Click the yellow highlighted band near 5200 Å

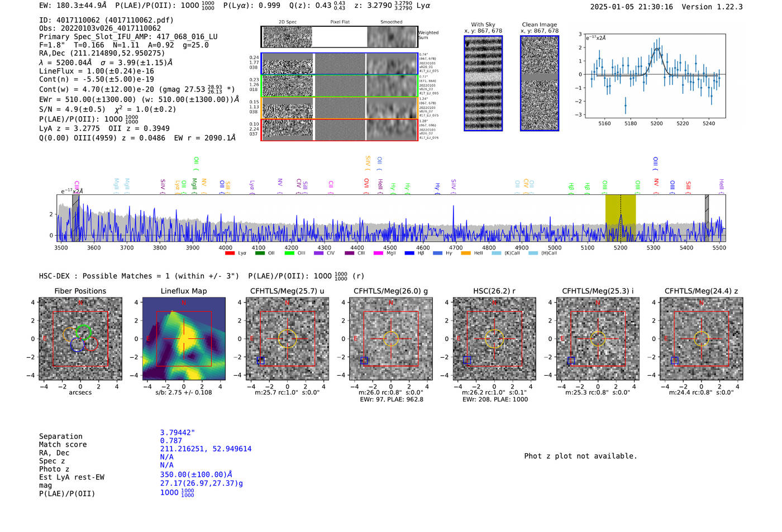pos(621,218)
